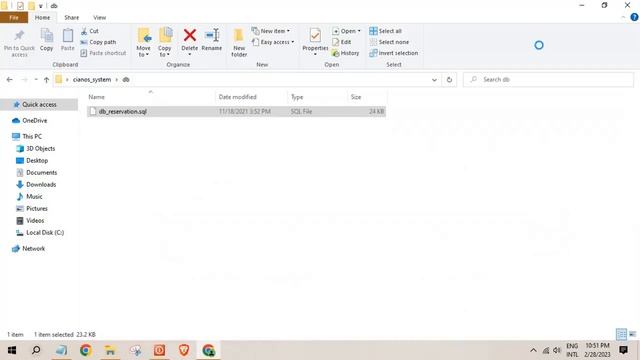Open the Copy to menu
Viewport: 640px width, 360px height.
tap(165, 42)
